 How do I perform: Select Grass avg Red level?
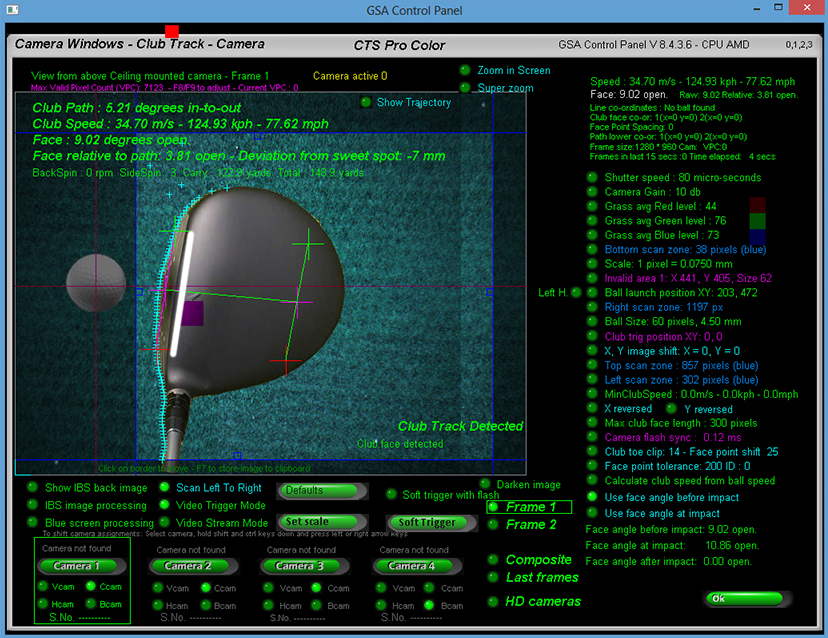[592, 206]
